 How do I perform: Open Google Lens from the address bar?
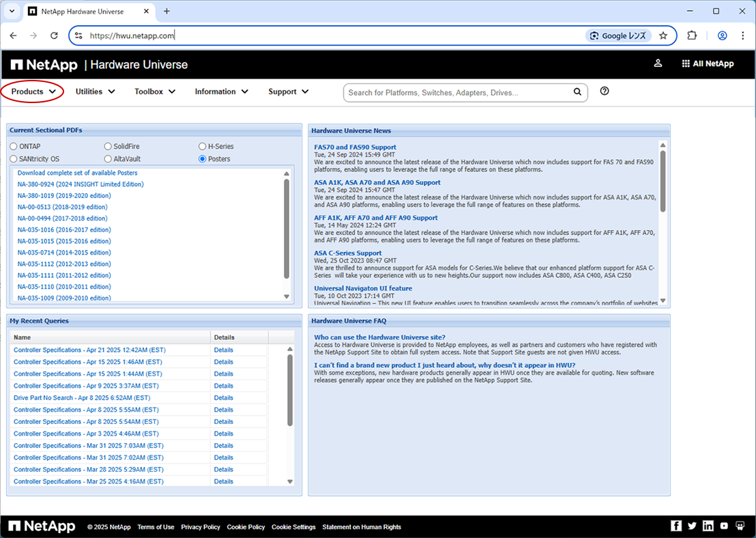618,36
